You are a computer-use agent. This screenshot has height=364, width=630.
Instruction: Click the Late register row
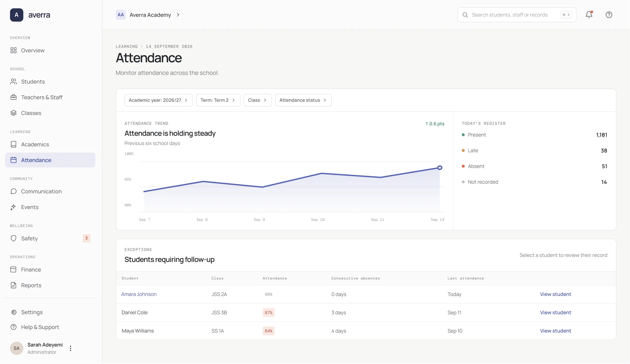[x=535, y=150]
